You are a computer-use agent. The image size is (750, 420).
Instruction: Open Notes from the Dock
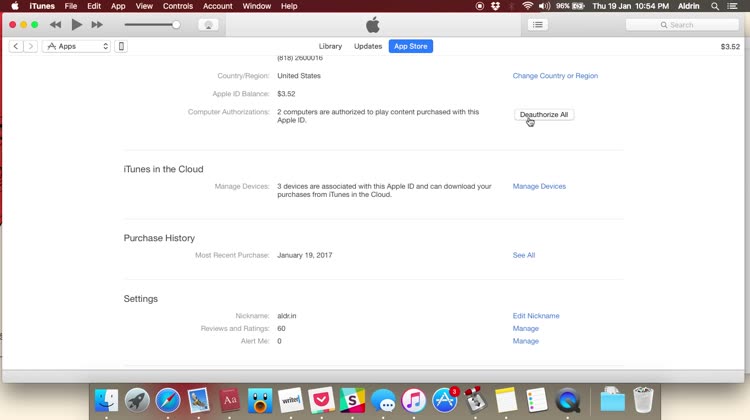506,400
